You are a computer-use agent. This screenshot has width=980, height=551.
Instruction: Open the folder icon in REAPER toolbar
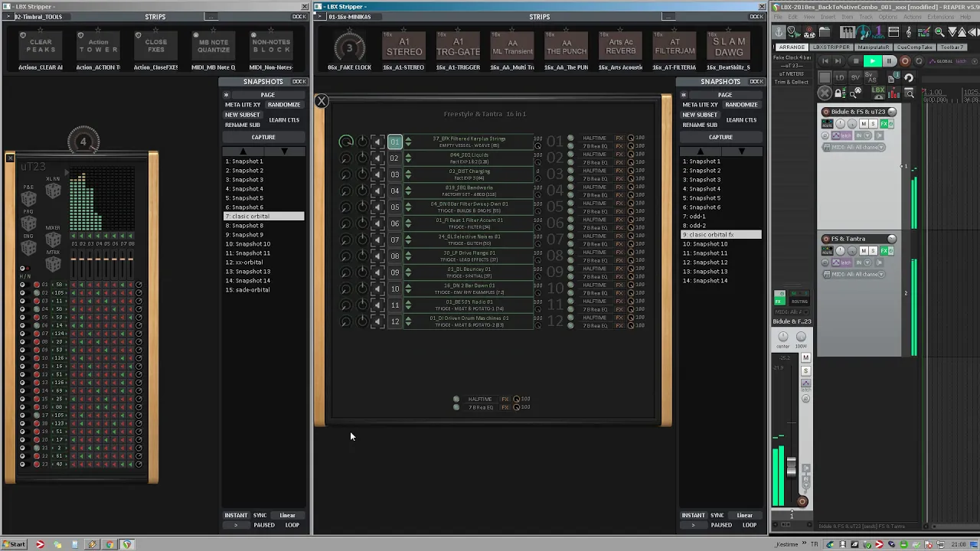(825, 32)
